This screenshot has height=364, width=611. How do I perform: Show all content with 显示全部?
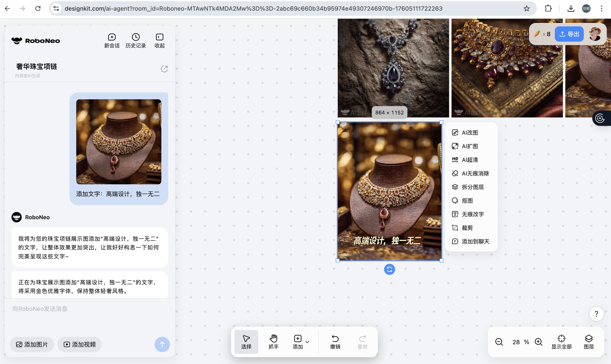[x=561, y=342]
